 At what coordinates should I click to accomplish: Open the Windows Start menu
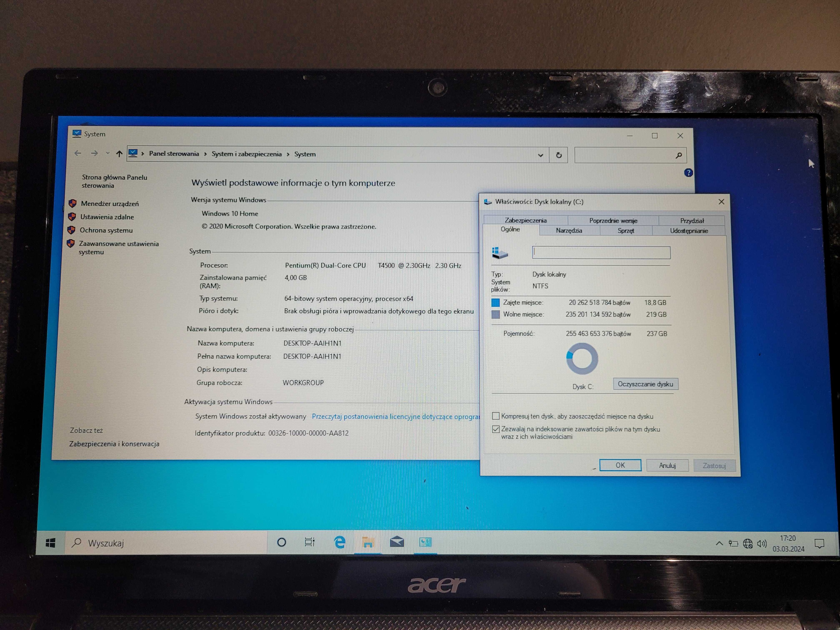coord(50,543)
